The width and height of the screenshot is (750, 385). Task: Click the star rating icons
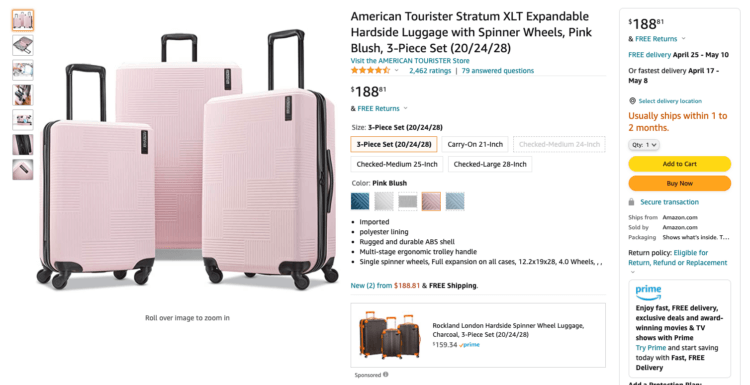tap(370, 71)
